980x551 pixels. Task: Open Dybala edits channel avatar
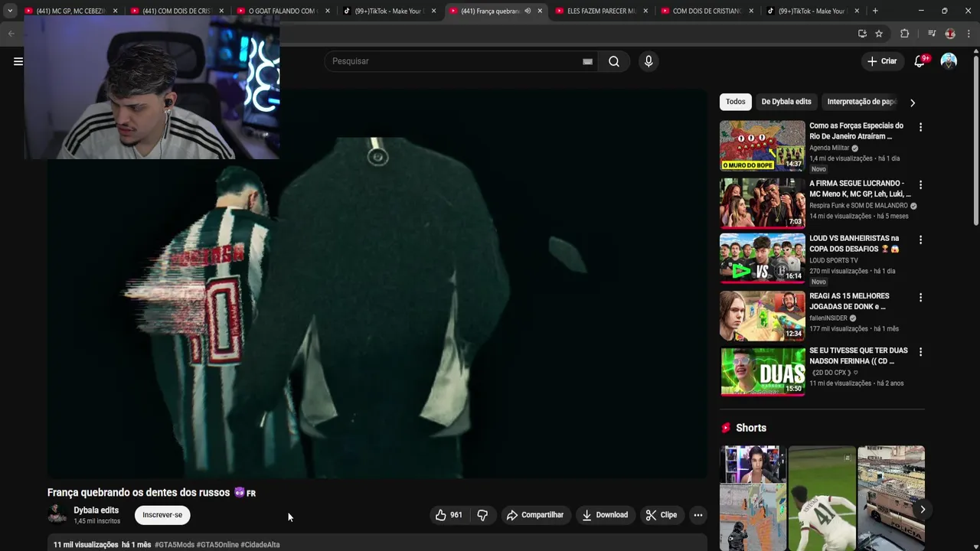tap(57, 515)
